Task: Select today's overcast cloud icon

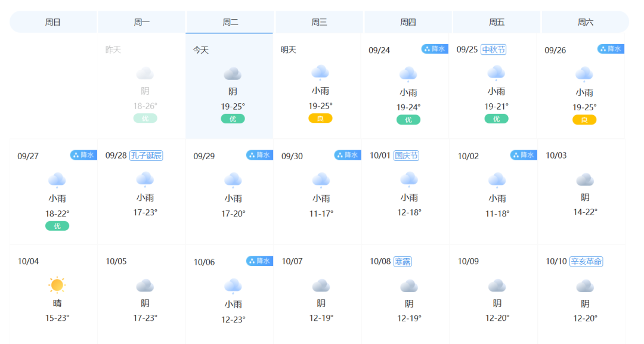Action: [x=233, y=75]
